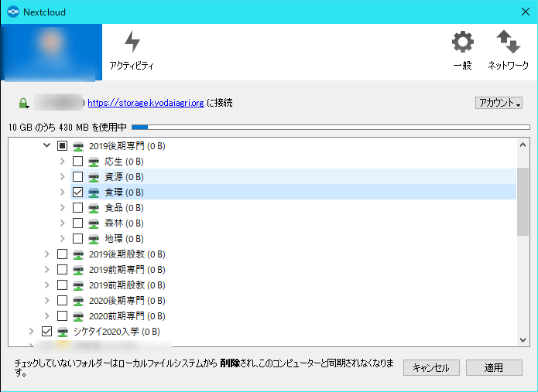Open the storage.kyodaiagri.org link
The width and height of the screenshot is (538, 392).
[x=146, y=103]
